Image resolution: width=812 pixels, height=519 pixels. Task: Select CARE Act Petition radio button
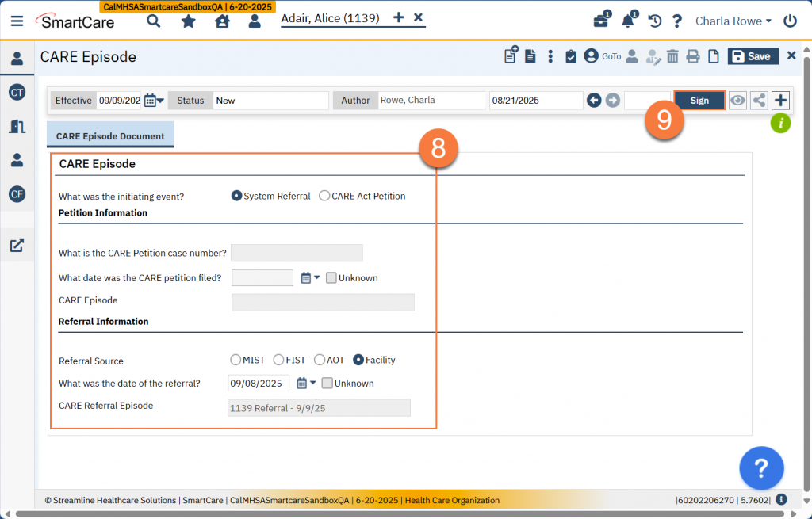[324, 196]
